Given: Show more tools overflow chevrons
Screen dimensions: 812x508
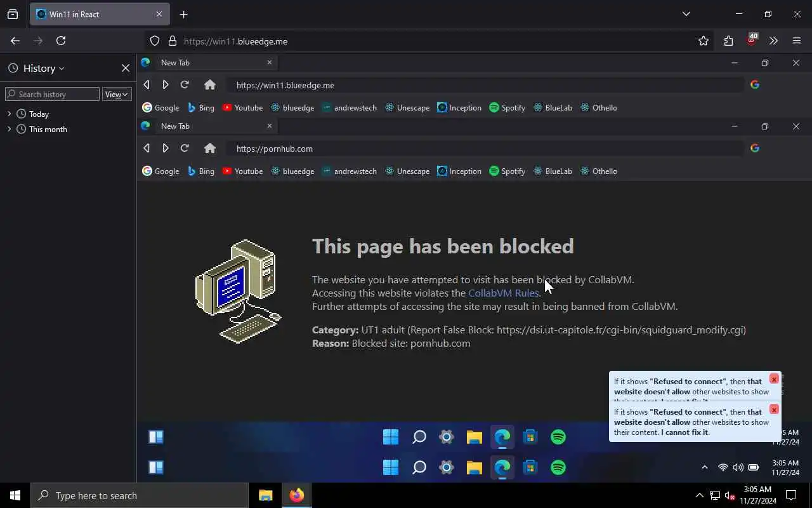Looking at the screenshot, I should point(773,41).
